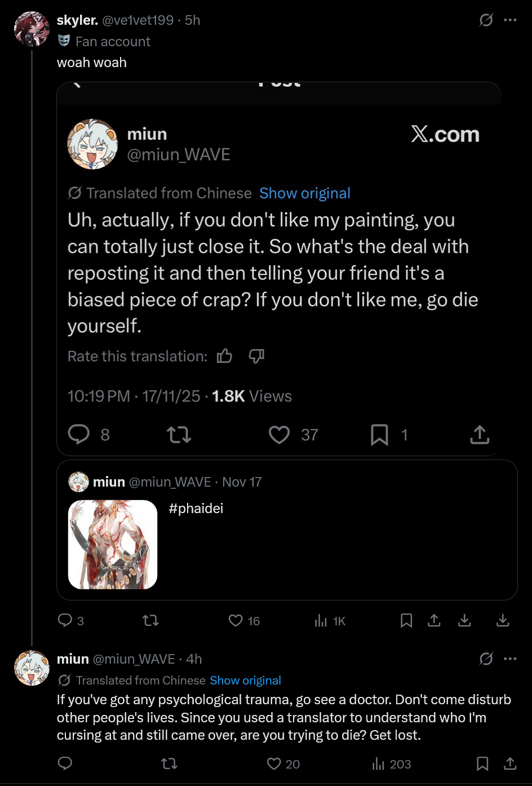Click the Grok icon on skyler's post

click(x=486, y=20)
